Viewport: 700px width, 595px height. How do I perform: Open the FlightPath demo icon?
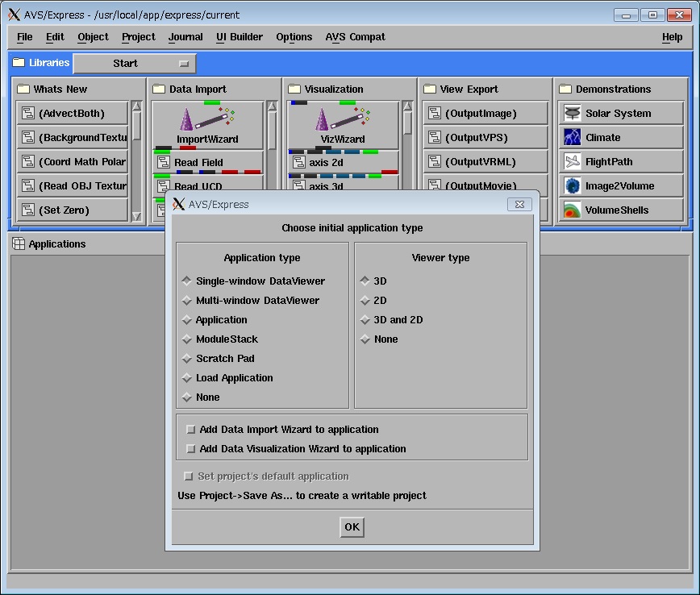572,162
